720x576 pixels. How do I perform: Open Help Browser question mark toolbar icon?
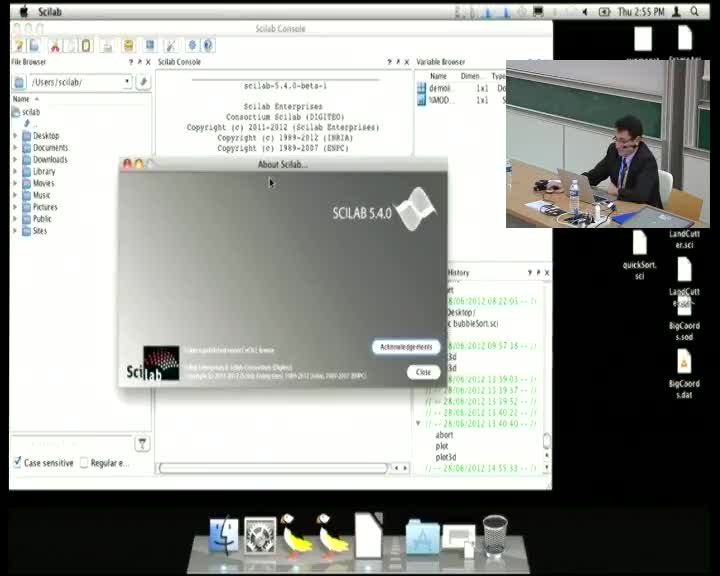coord(208,45)
